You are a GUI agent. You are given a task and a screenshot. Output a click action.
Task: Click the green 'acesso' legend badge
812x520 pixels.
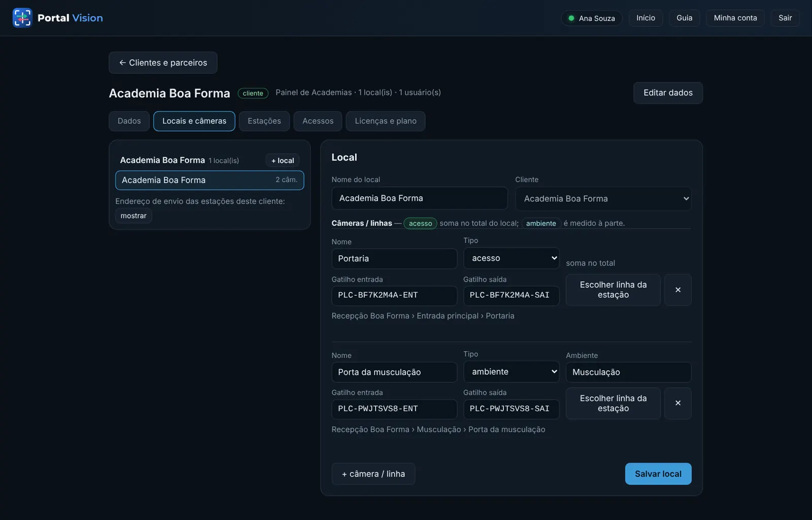click(420, 223)
